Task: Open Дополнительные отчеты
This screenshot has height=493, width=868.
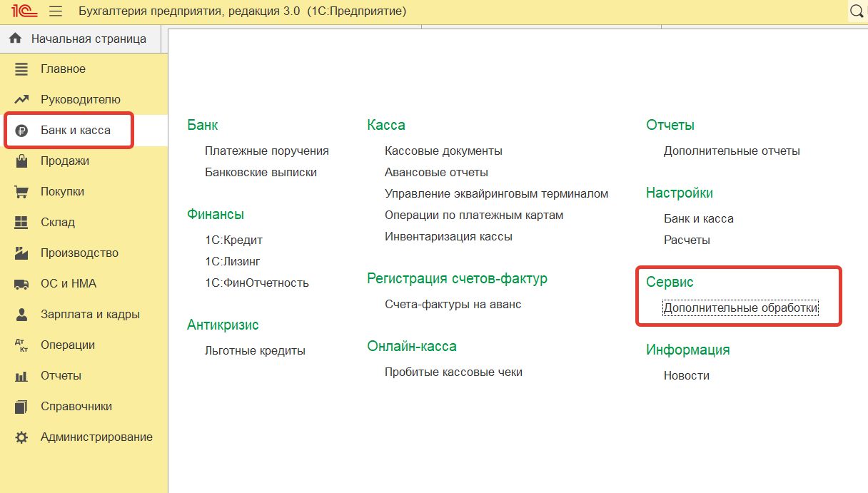Action: pos(732,151)
